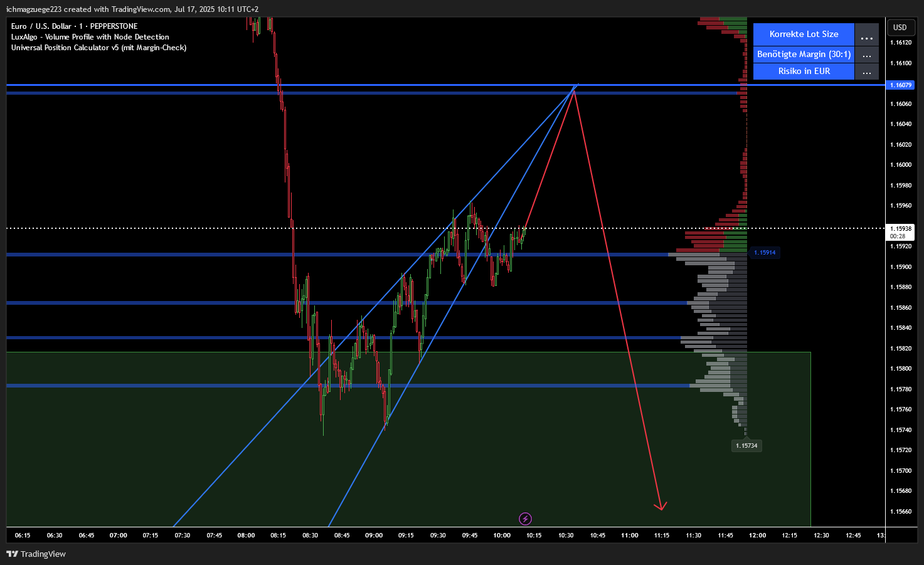924x565 pixels.
Task: Click the blue 1.16079 price label
Action: click(900, 85)
